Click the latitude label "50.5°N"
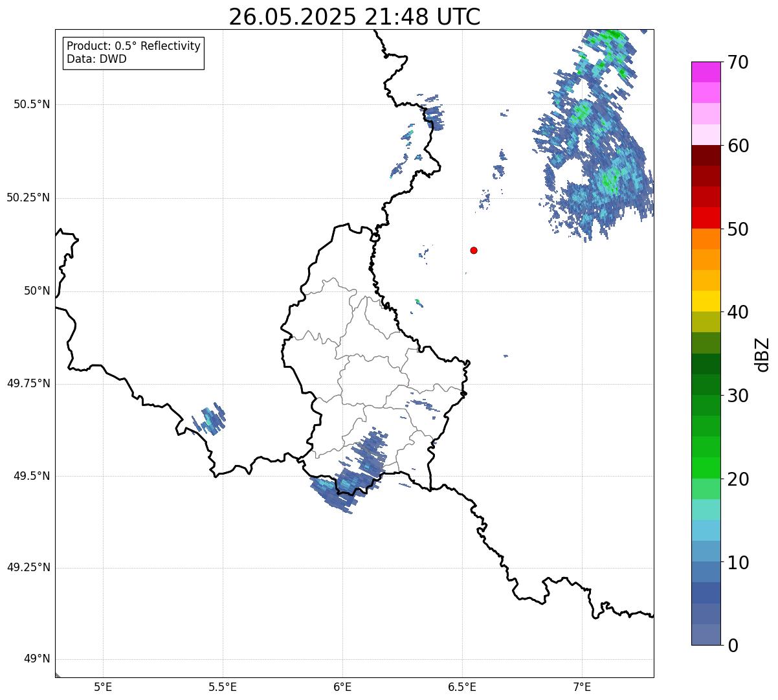 click(32, 104)
